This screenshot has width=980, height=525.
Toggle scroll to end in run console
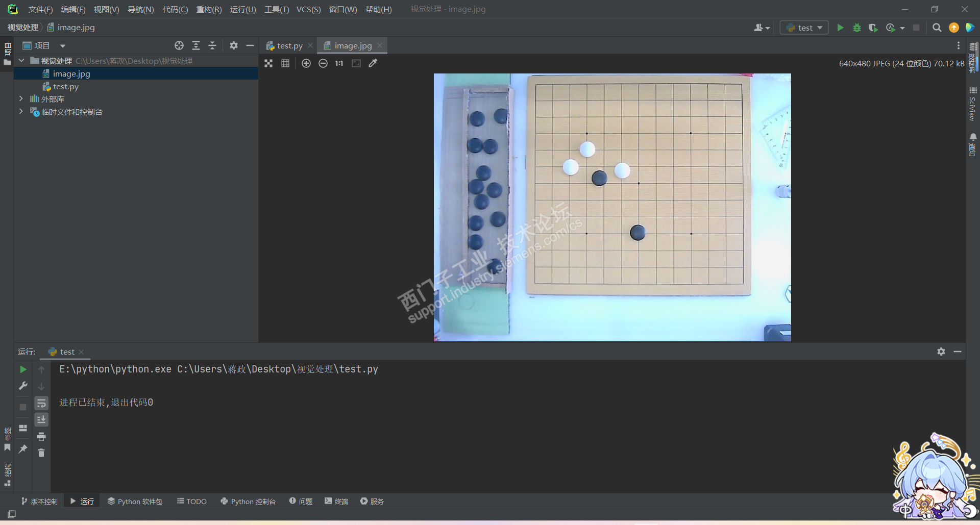click(41, 419)
